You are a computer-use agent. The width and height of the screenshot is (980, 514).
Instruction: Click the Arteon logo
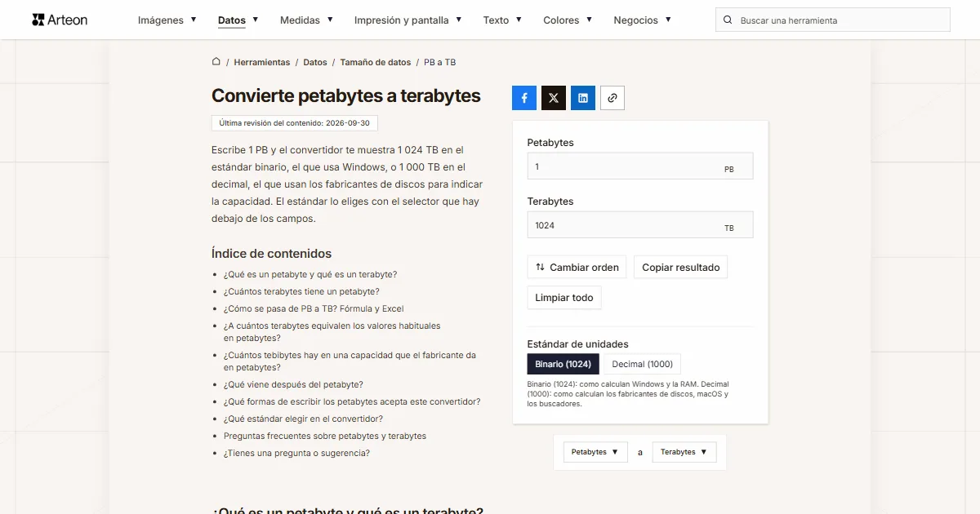(x=60, y=20)
